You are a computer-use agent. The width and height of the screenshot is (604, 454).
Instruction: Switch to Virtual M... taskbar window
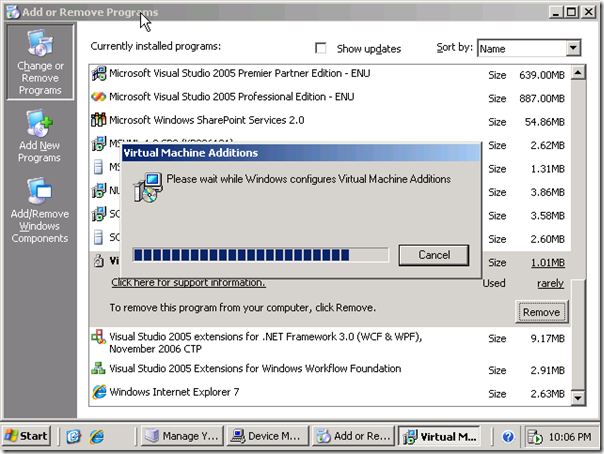coord(439,436)
